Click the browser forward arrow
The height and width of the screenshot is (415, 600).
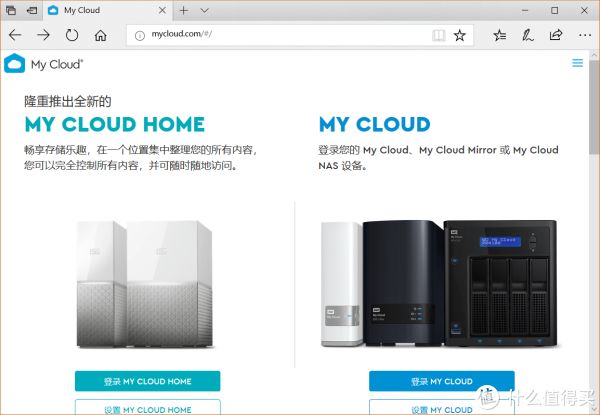(x=43, y=35)
